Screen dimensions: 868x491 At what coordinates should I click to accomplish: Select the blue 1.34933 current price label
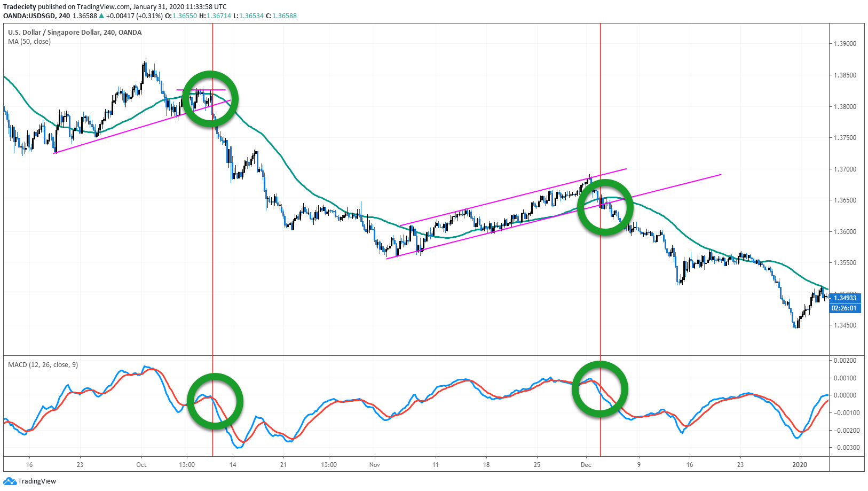[845, 298]
